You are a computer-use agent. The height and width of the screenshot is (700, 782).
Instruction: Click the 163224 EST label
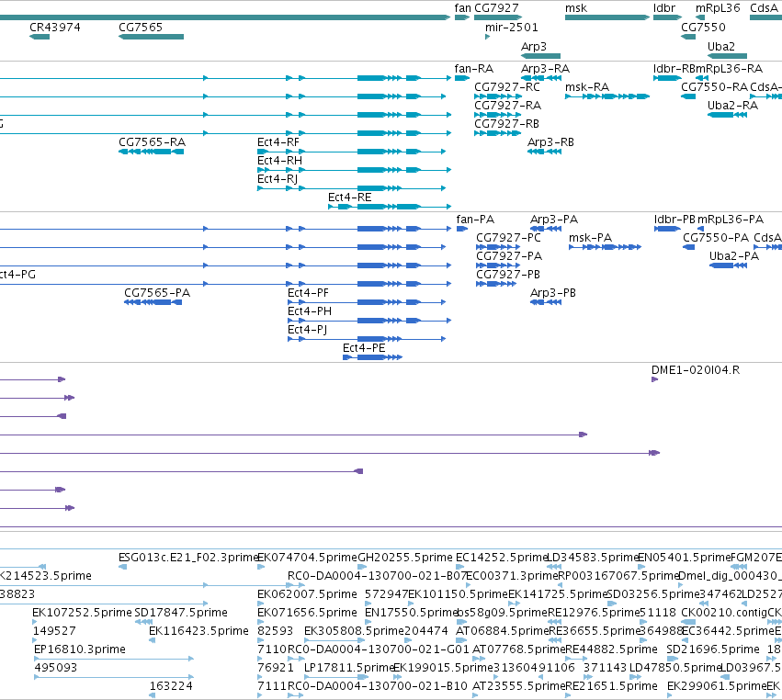(171, 686)
